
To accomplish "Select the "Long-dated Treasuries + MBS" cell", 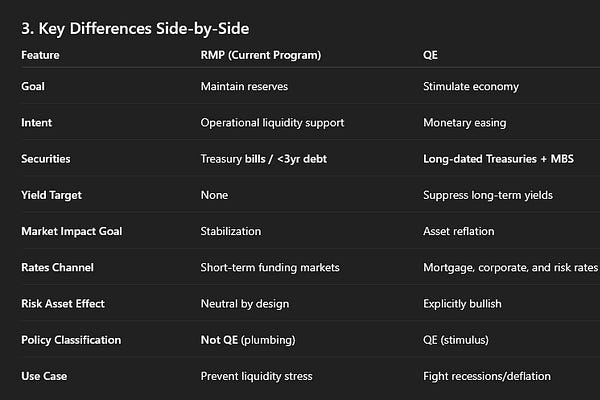I will (497, 159).
